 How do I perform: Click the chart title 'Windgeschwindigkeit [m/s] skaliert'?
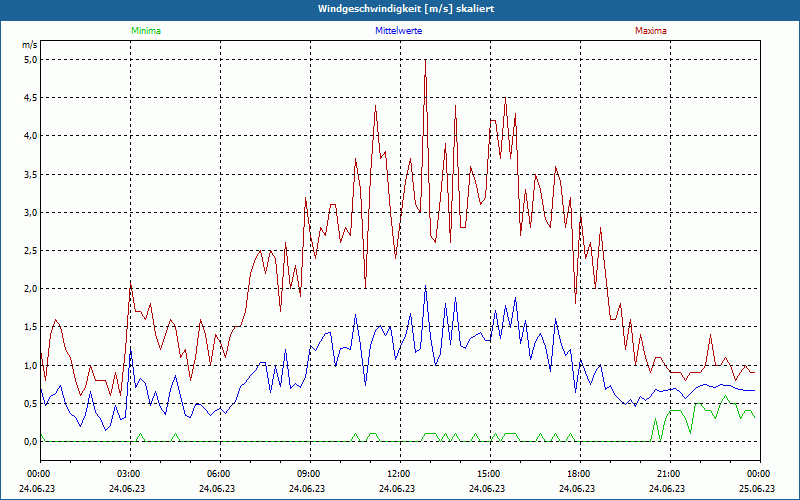coord(406,9)
